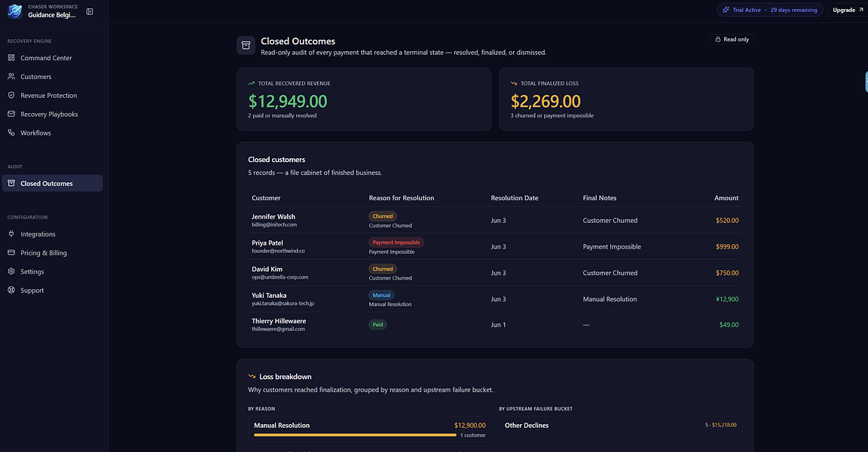Click the Trial Active 29 days remaining badge

coord(769,10)
